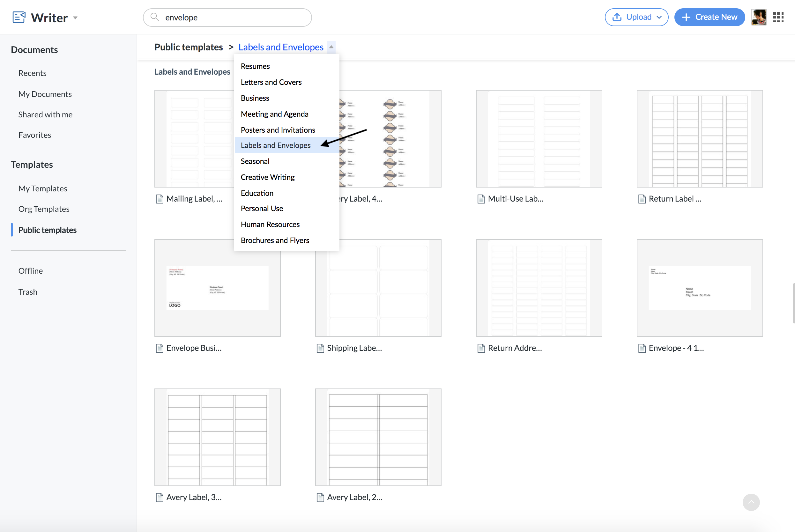Click the user profile avatar
795x532 pixels.
[x=759, y=17]
